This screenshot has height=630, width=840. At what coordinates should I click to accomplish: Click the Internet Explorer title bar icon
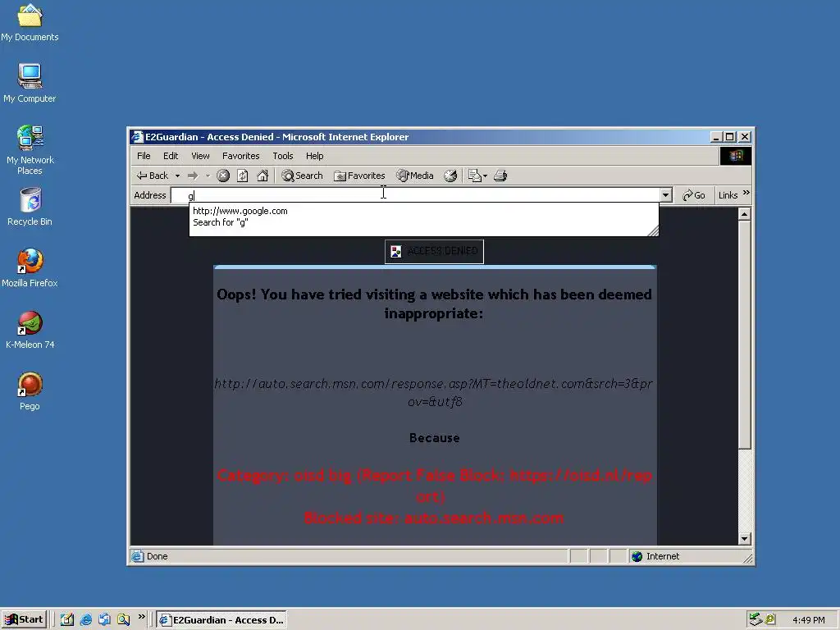click(138, 137)
